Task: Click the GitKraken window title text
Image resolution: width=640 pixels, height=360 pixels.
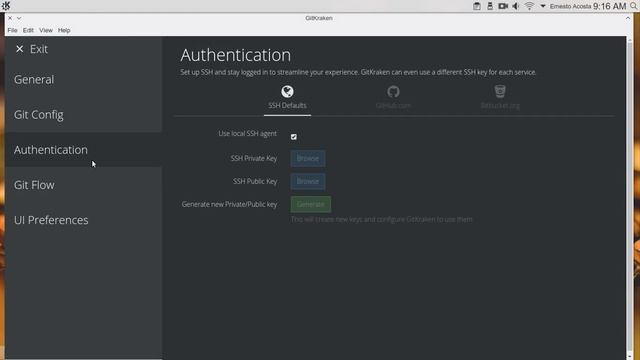Action: point(319,18)
